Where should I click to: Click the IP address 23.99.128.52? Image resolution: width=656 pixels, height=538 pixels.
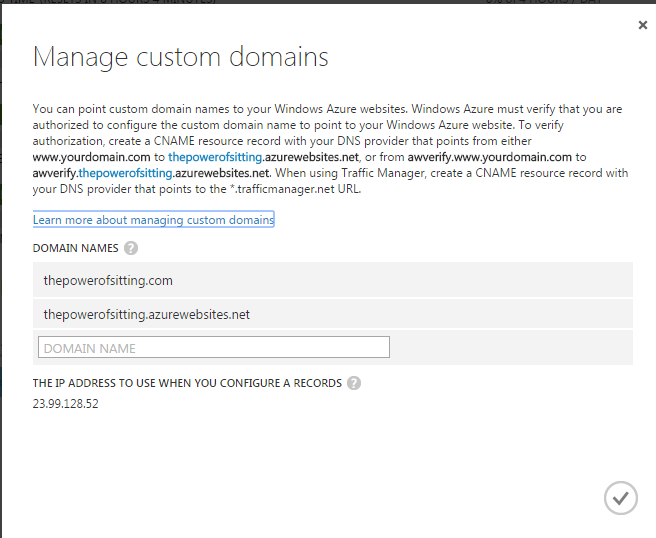66,404
